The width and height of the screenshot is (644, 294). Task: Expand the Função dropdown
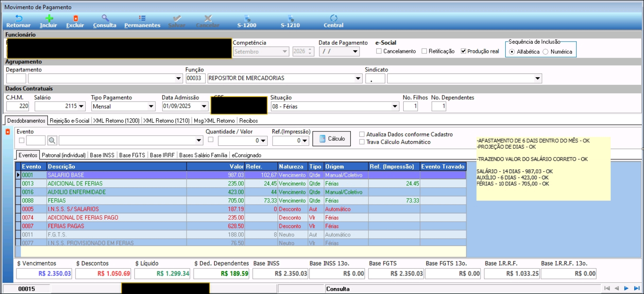click(358, 79)
